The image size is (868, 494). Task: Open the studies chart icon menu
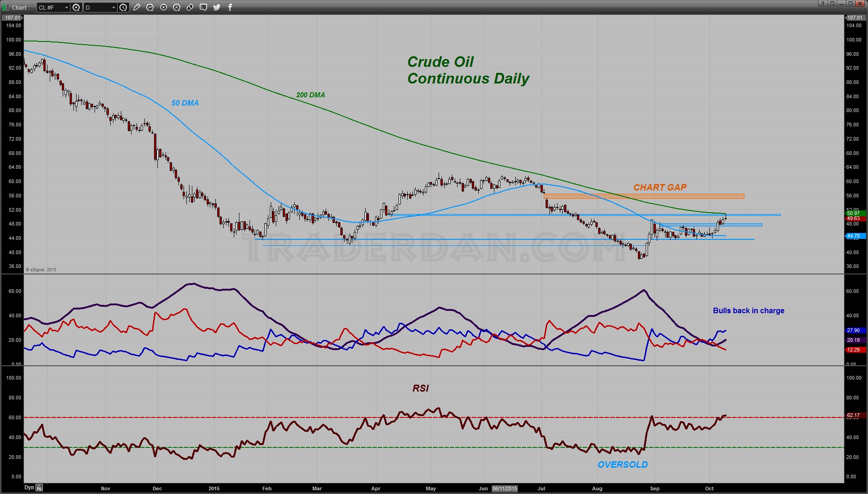150,7
